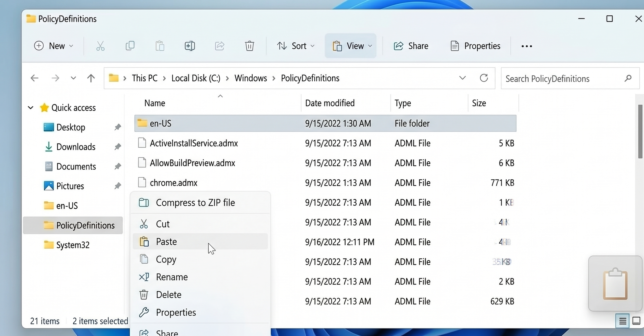644x336 pixels.
Task: Click the Rename toolbar icon
Action: (190, 46)
